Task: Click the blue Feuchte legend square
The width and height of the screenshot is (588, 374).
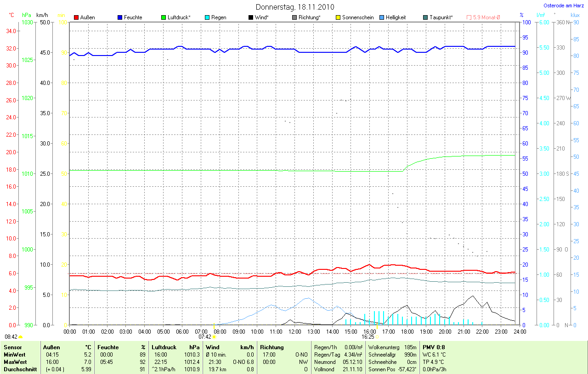Action: [x=120, y=17]
